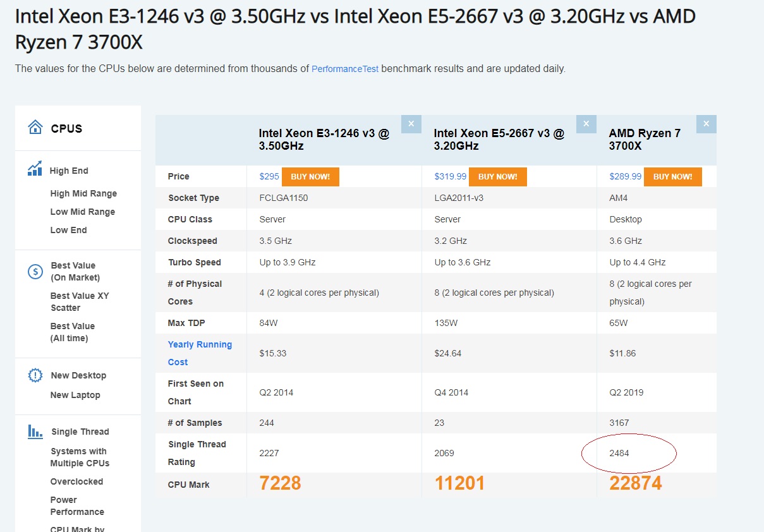The width and height of the screenshot is (764, 532).
Task: Open Overclocked CPU list
Action: (76, 481)
